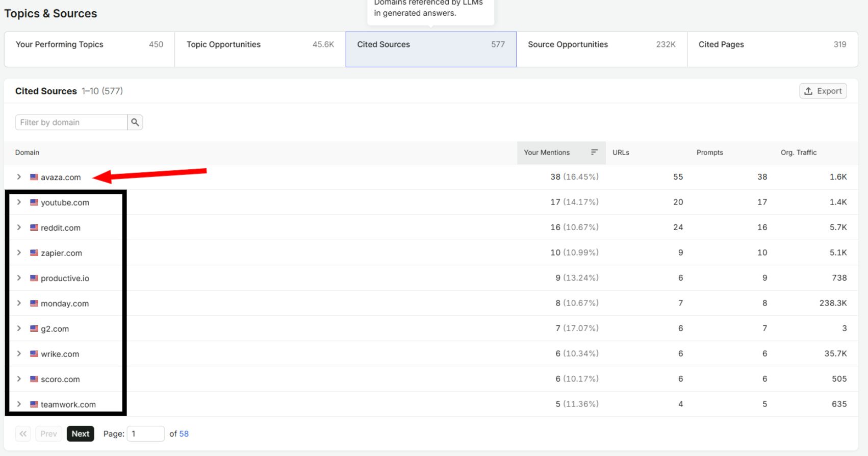Expand the scoro.com row

pyautogui.click(x=19, y=379)
